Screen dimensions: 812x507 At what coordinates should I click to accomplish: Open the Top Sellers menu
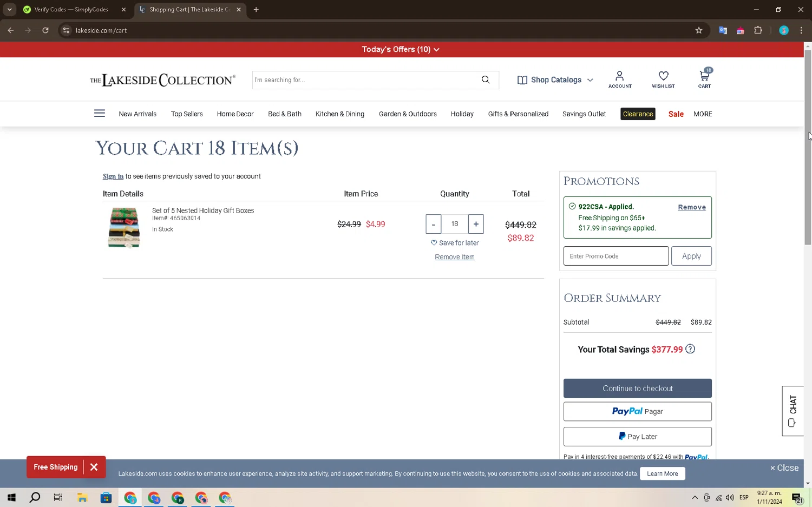click(x=187, y=114)
